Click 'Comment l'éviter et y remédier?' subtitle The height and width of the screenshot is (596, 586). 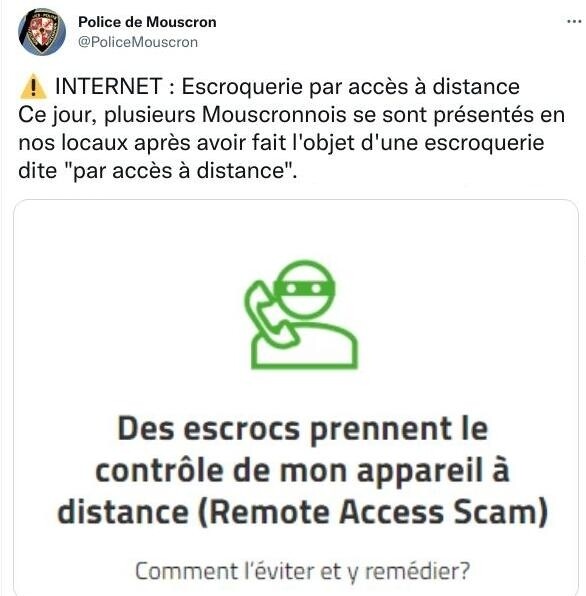303,571
